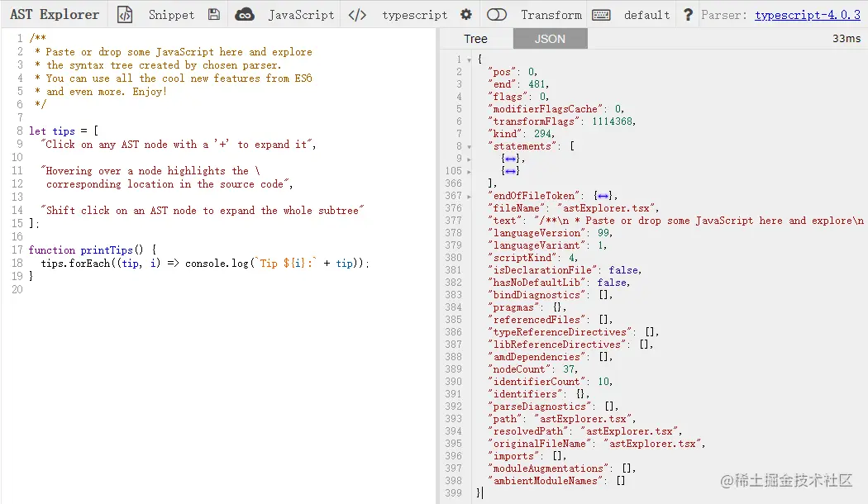Click the endOfFileToken folded marker
The image size is (868, 504).
(x=603, y=196)
